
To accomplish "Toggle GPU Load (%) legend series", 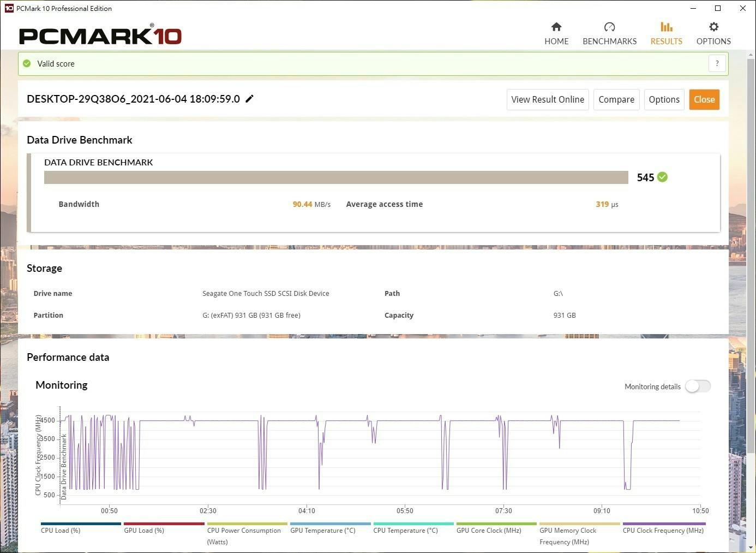I will (x=164, y=530).
